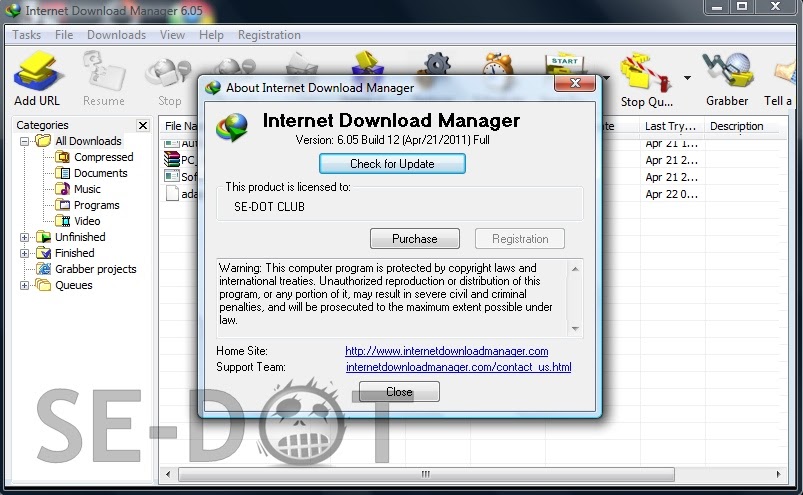The height and width of the screenshot is (495, 803).
Task: Select the Queues category
Action: click(x=64, y=285)
